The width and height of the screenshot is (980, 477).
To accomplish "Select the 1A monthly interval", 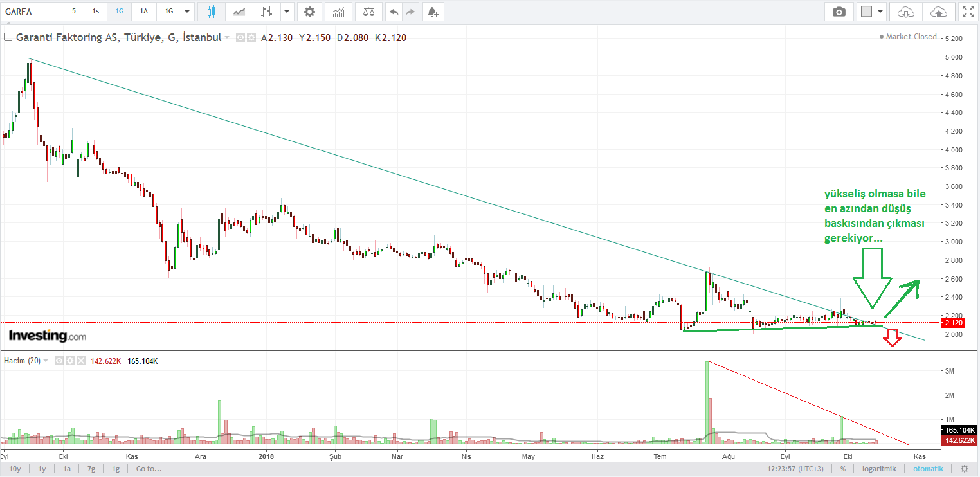I will tap(144, 11).
